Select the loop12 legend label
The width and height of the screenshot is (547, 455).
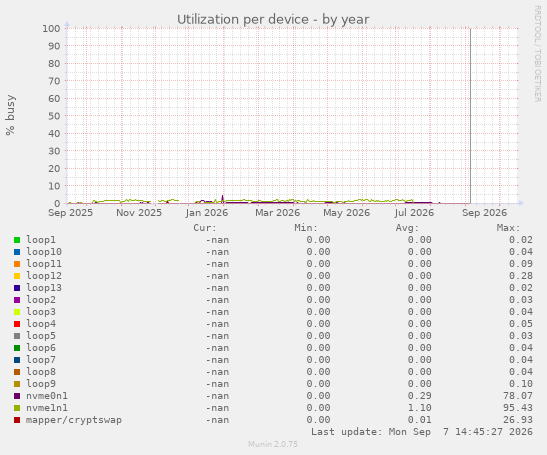click(44, 276)
